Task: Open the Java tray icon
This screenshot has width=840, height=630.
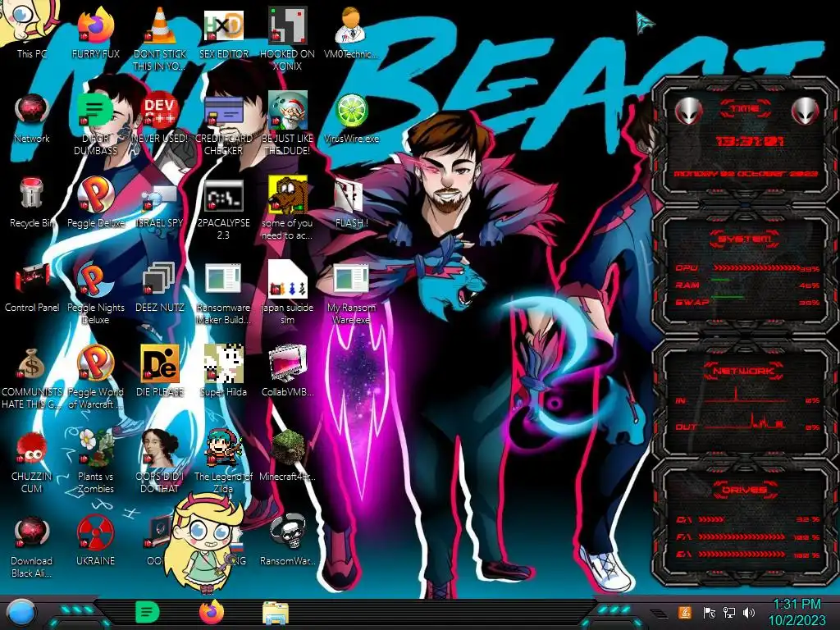Action: 685,612
